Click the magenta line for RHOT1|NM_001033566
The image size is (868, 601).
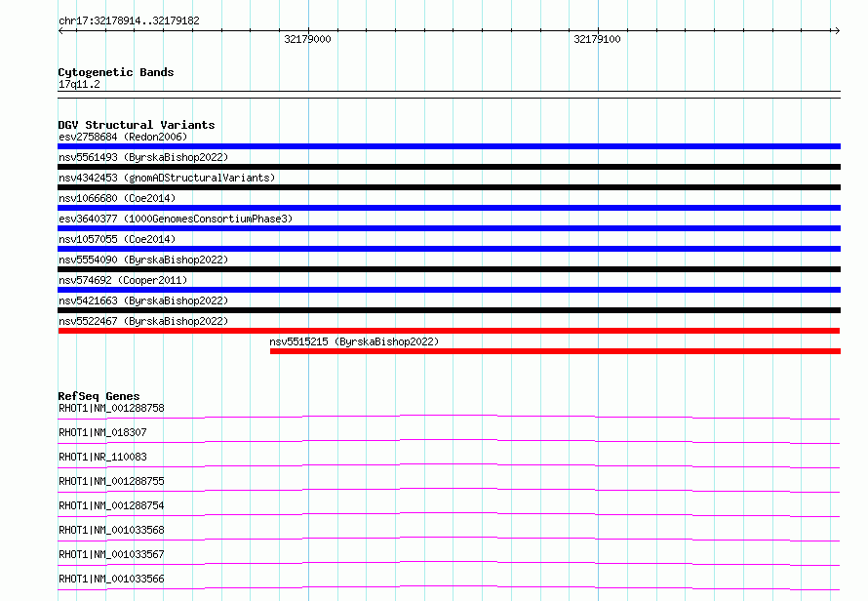449,587
